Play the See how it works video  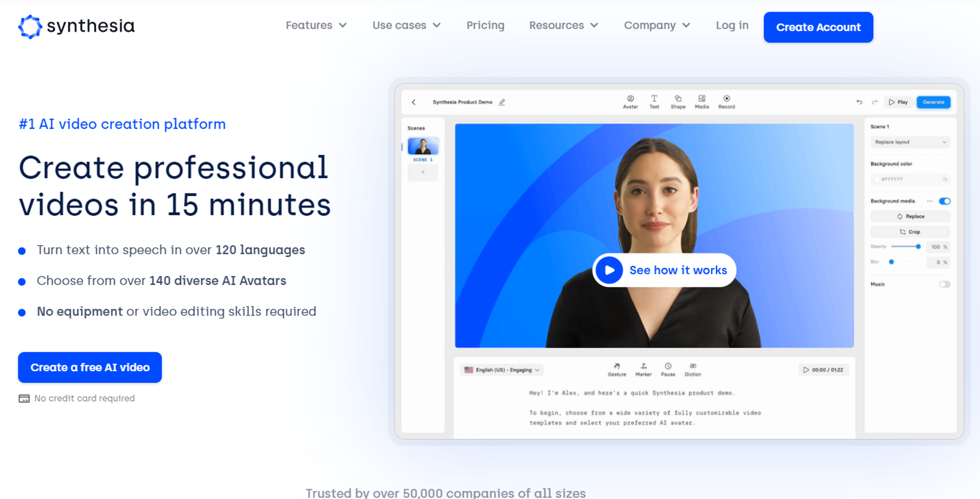coord(664,270)
